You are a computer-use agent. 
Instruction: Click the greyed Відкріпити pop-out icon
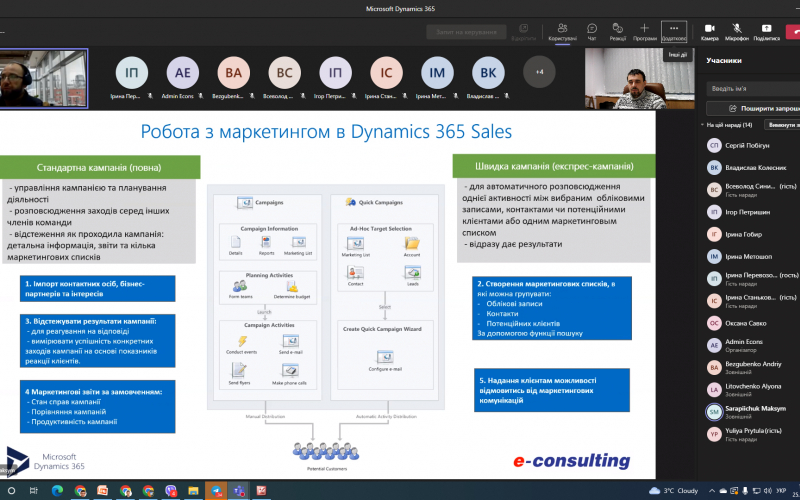point(523,28)
